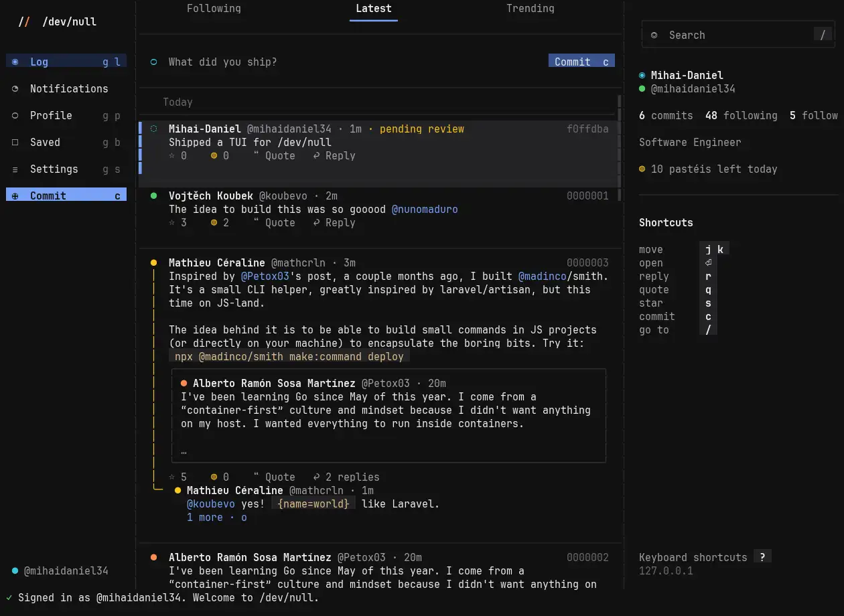Click into the Search field
The image size is (844, 616).
click(737, 35)
